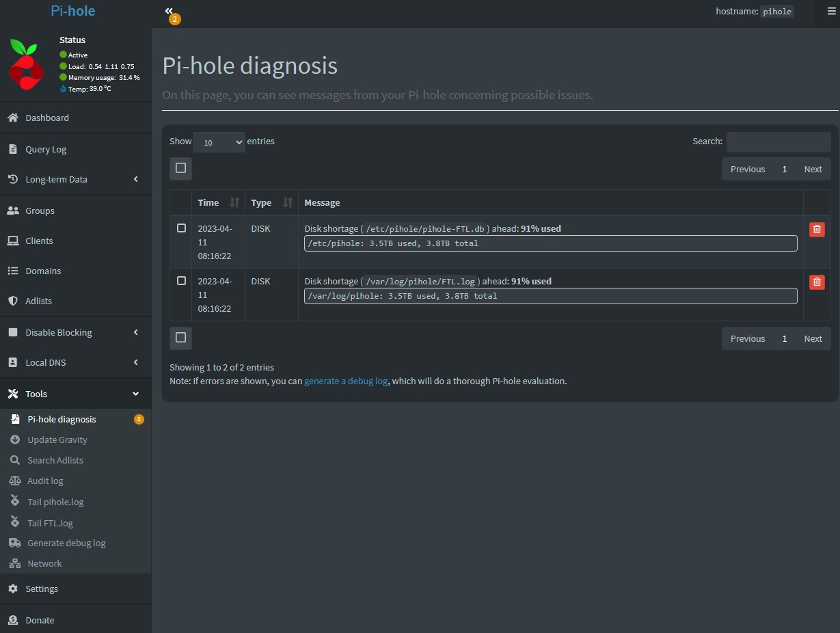840x633 pixels.
Task: Click the Query Log file icon
Action: click(12, 149)
